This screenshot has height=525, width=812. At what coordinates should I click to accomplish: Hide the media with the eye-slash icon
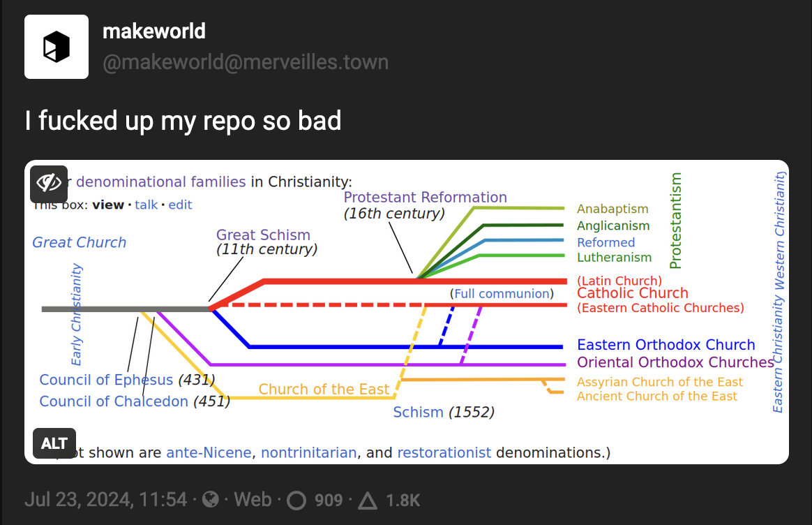point(49,184)
